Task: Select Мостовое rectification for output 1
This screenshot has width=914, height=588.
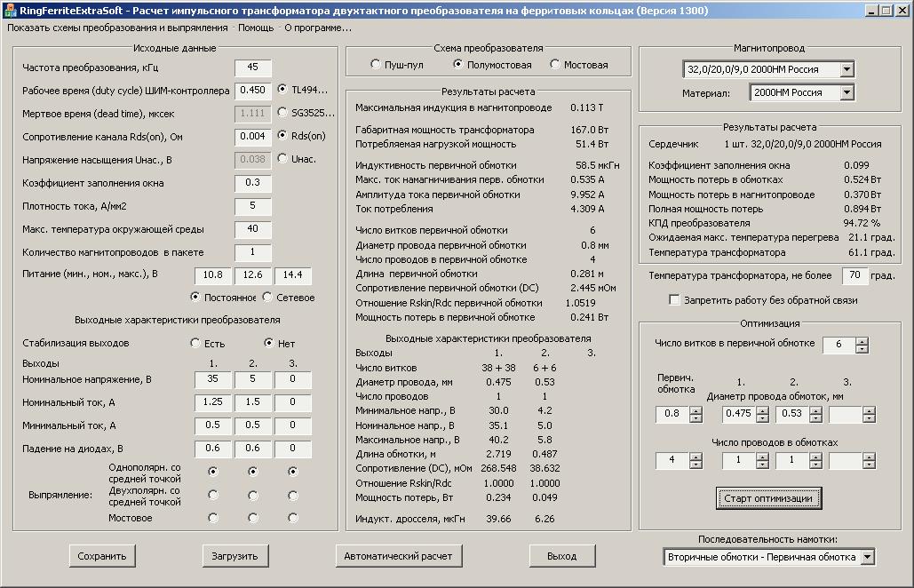Action: (213, 518)
